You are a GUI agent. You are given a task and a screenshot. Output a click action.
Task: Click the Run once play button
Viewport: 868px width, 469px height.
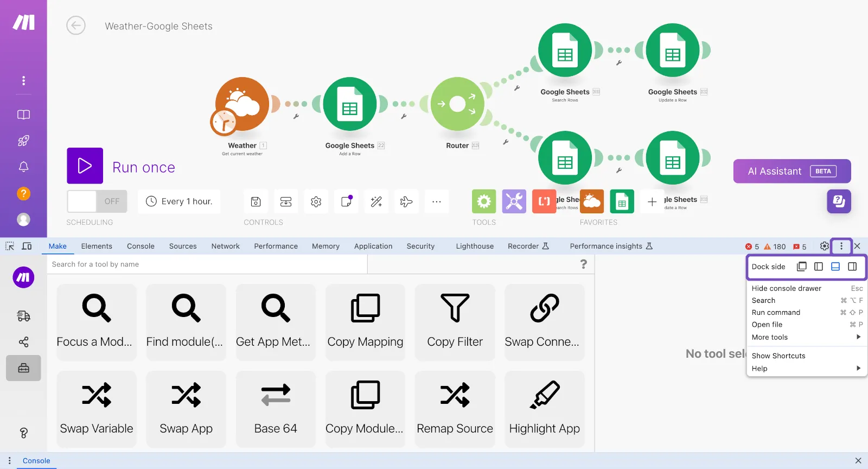click(85, 166)
